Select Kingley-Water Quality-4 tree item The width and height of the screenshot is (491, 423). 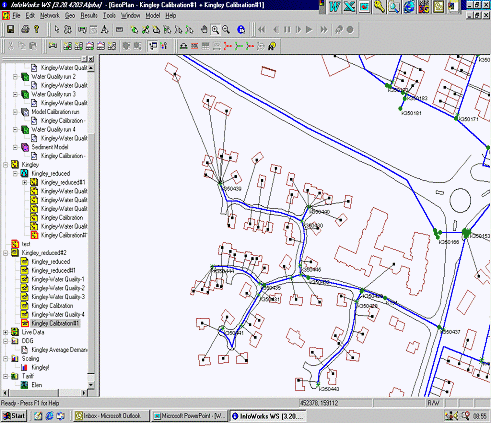[x=58, y=314]
